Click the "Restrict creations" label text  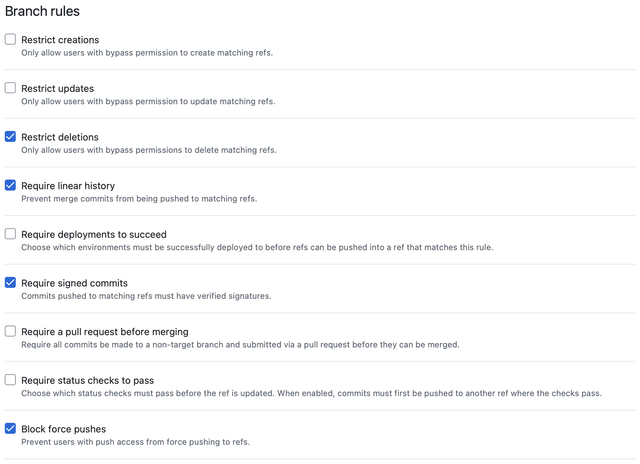click(60, 40)
